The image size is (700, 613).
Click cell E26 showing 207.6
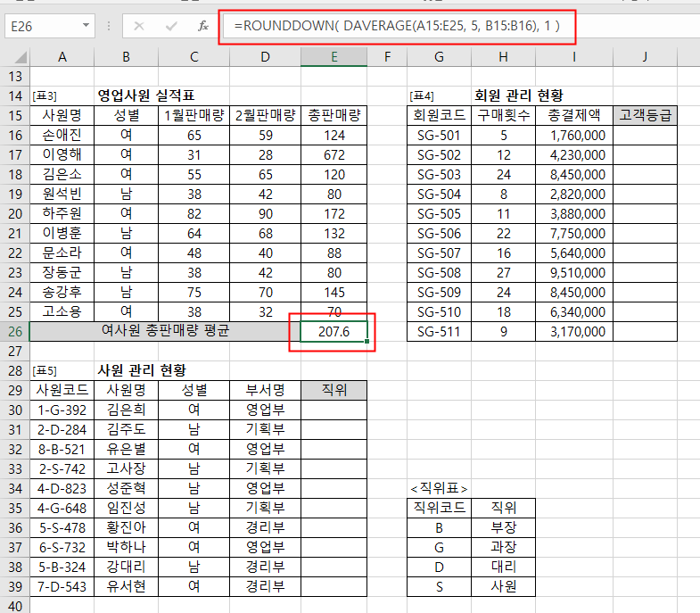(334, 332)
